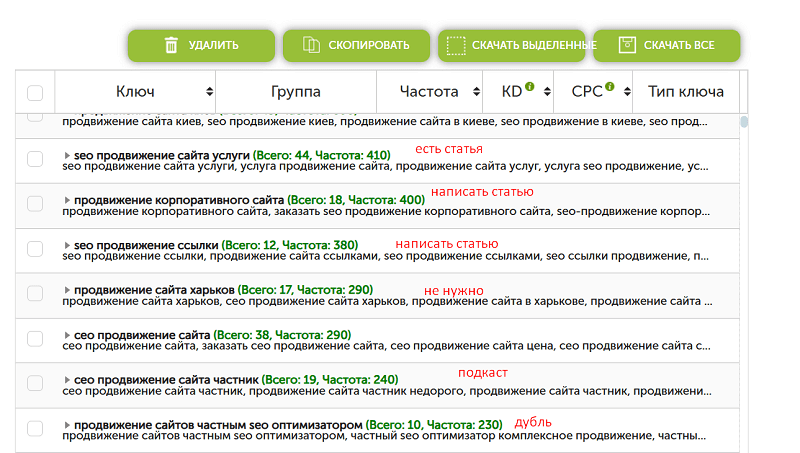Expand the seo продвижение ссылки group

[67, 245]
